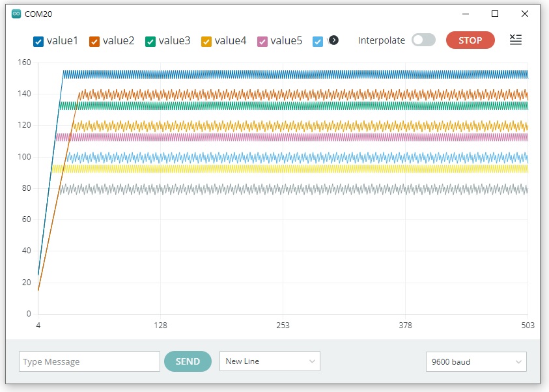The width and height of the screenshot is (549, 392).
Task: Enable the Interpolate switch
Action: tap(423, 40)
